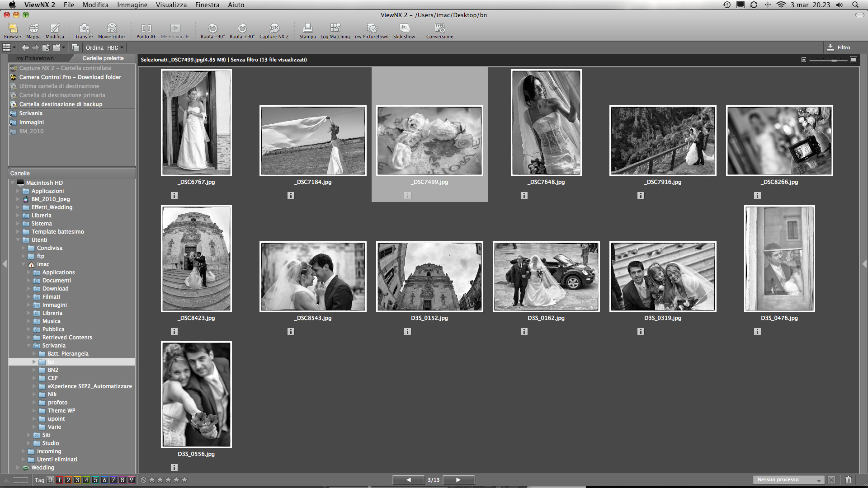Apply tag label 1 (red)
Image resolution: width=868 pixels, height=488 pixels.
[59, 480]
